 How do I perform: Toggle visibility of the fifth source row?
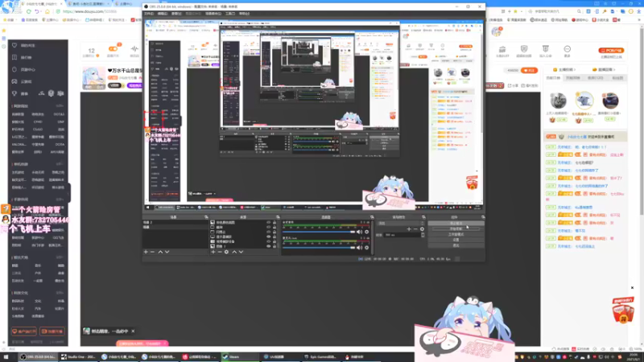coord(268,241)
